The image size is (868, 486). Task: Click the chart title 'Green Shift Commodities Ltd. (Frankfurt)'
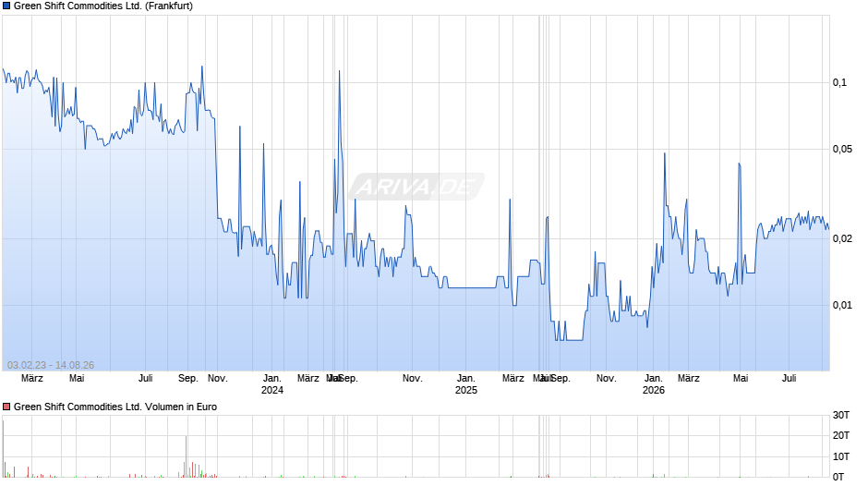pos(103,6)
